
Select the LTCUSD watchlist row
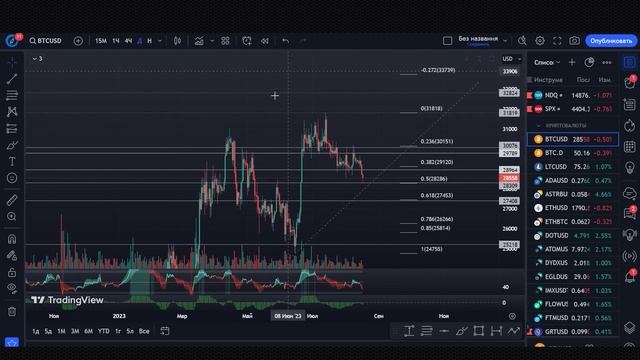(572, 167)
